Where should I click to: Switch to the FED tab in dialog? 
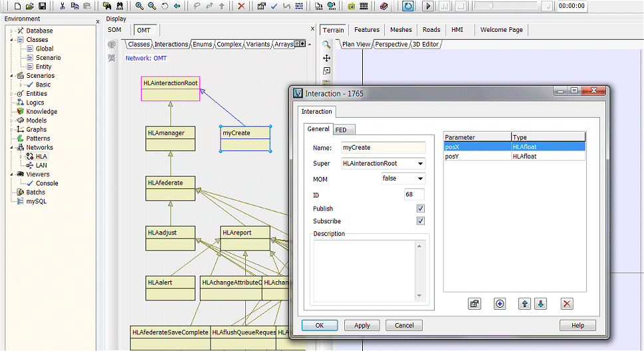point(344,130)
